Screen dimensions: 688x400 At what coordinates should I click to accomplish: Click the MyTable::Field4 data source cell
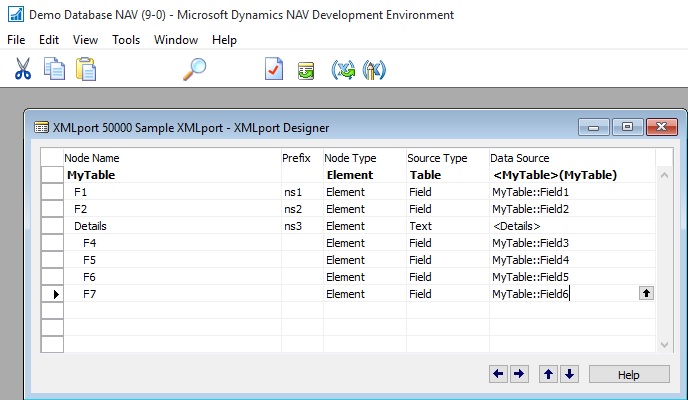(572, 260)
